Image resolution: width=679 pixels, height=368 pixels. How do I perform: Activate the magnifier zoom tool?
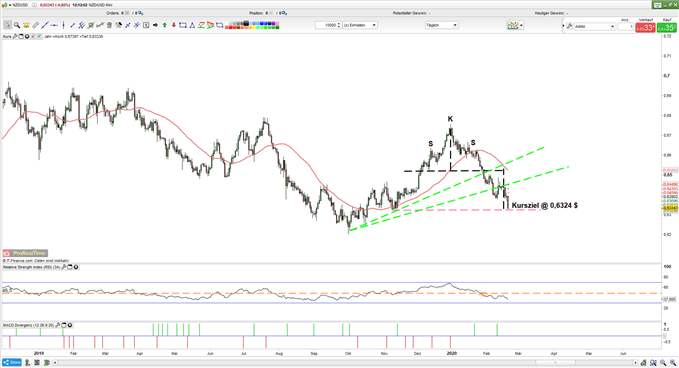(x=17, y=25)
